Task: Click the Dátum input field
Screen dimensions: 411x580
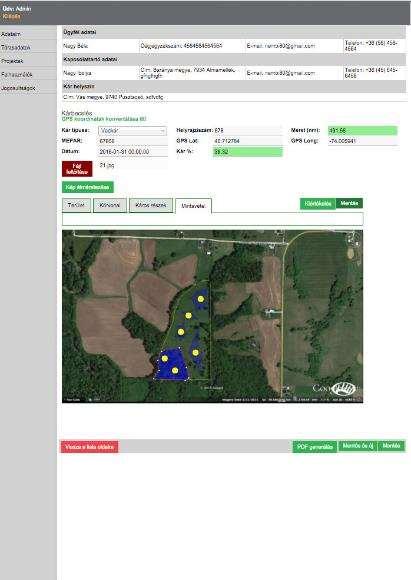Action: pyautogui.click(x=133, y=152)
